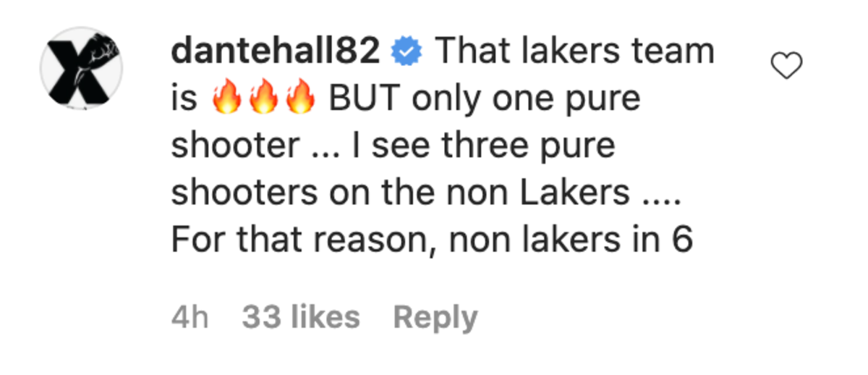This screenshot has width=868, height=375.
Task: View the 33 likes list
Action: point(301,316)
